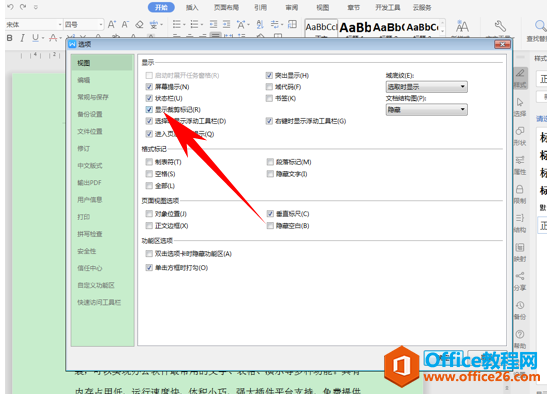Close the 选项 dialog with X
The image size is (547, 394).
pos(502,44)
